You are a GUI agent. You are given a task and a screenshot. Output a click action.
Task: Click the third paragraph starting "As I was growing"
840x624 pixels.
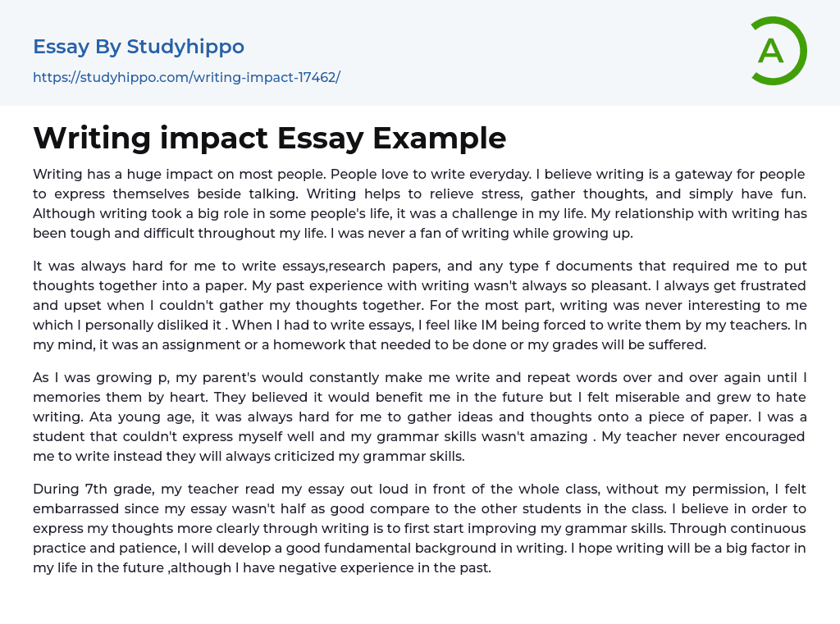pyautogui.click(x=419, y=417)
